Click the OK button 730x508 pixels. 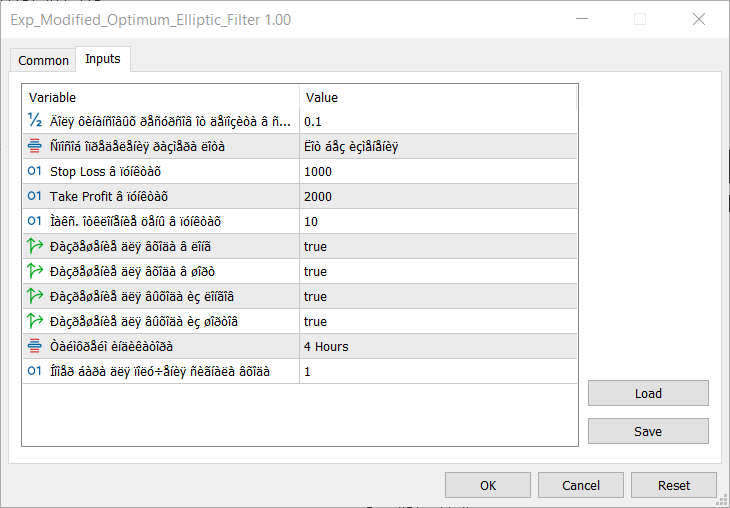point(487,486)
